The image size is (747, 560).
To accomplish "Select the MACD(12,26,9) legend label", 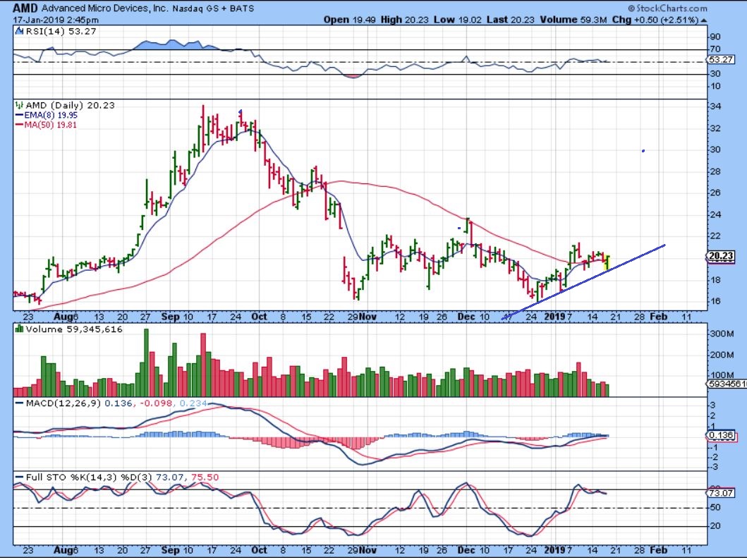I will (x=63, y=403).
